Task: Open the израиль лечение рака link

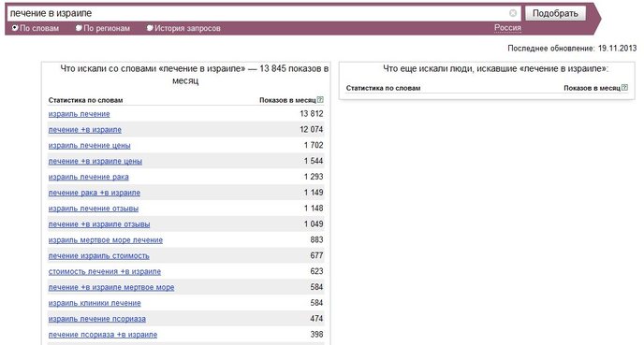Action: coord(89,178)
